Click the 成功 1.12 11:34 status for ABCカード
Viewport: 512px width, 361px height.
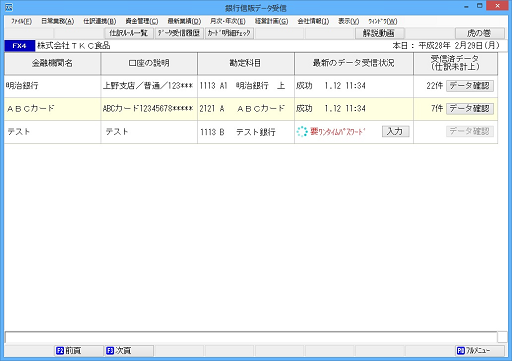[x=331, y=109]
